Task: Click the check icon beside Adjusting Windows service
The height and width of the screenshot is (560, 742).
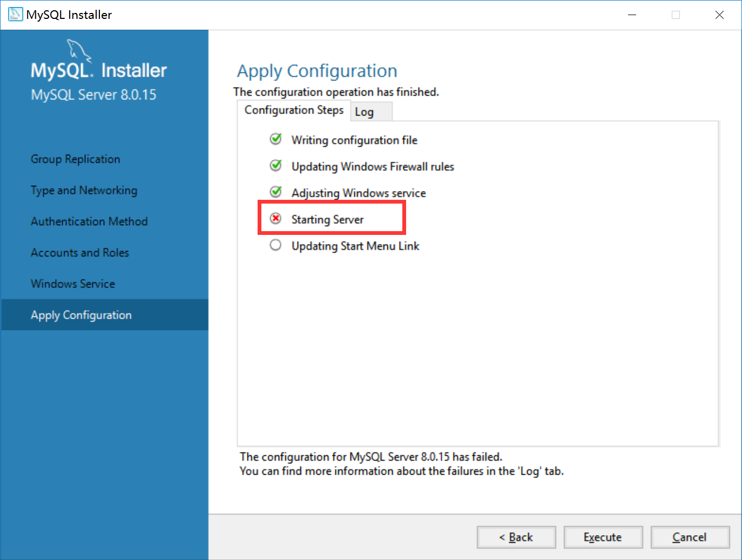Action: (x=275, y=192)
